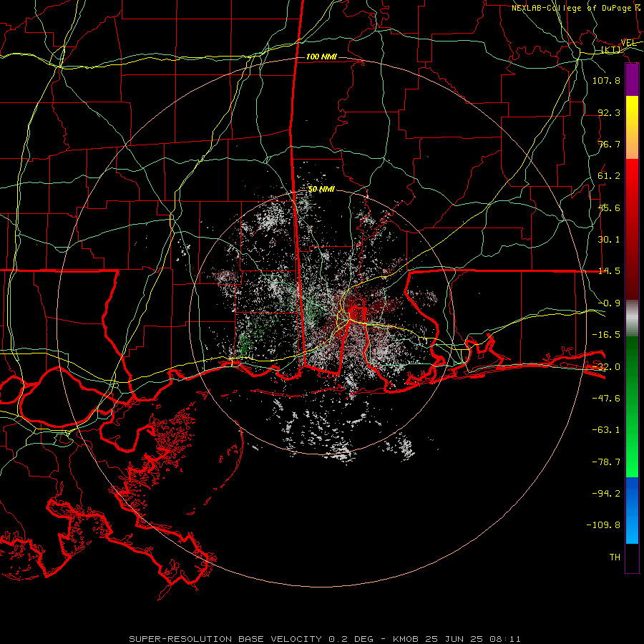Screen dimensions: 644x644
Task: Click the 61.2 legend value
Action: point(609,176)
